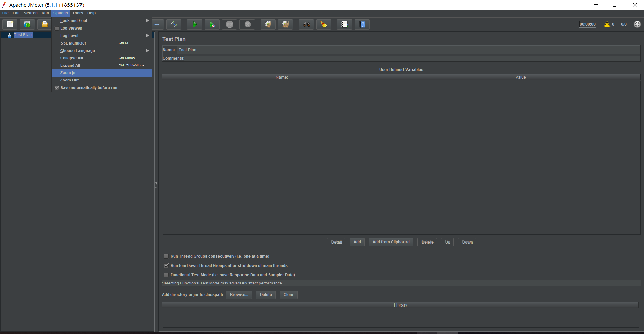Click the Browse... classpath button
The width and height of the screenshot is (644, 334).
(x=239, y=295)
